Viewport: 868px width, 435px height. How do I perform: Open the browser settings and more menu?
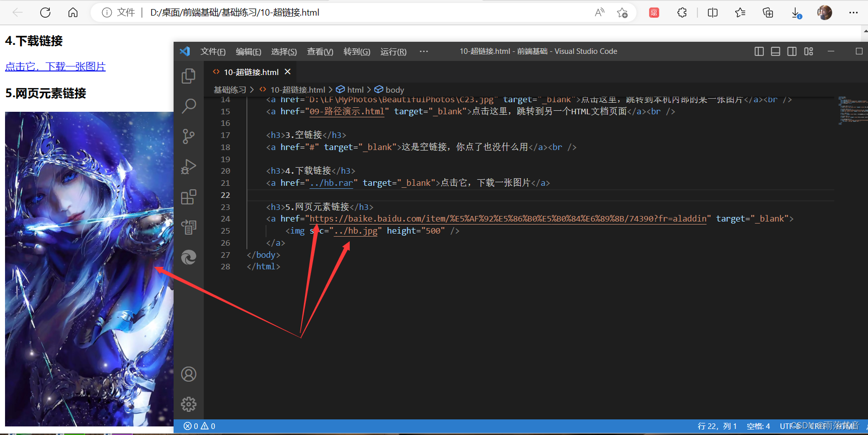[x=853, y=13]
